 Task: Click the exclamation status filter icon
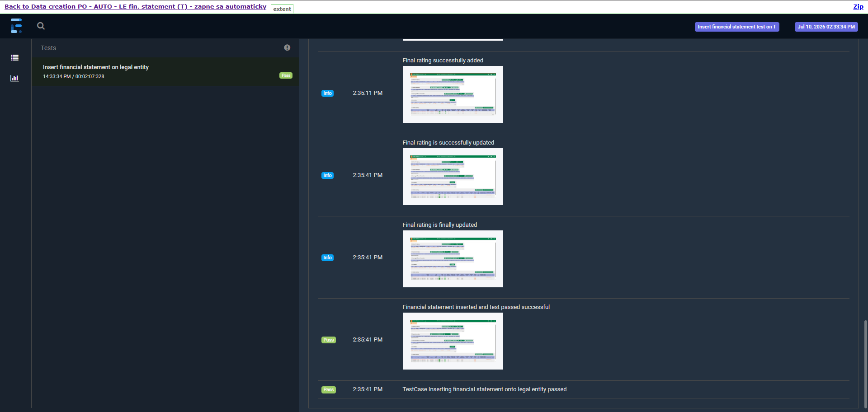287,47
